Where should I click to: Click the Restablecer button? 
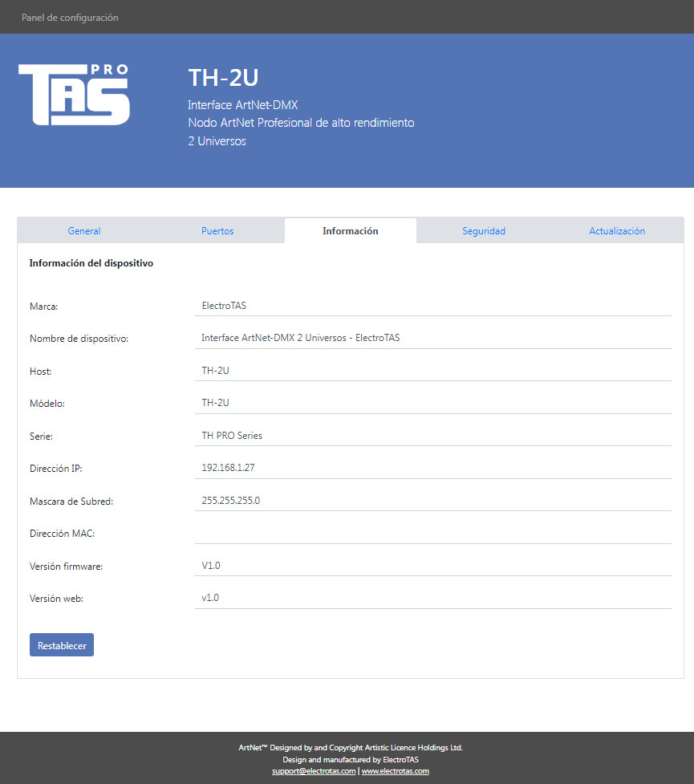point(62,645)
